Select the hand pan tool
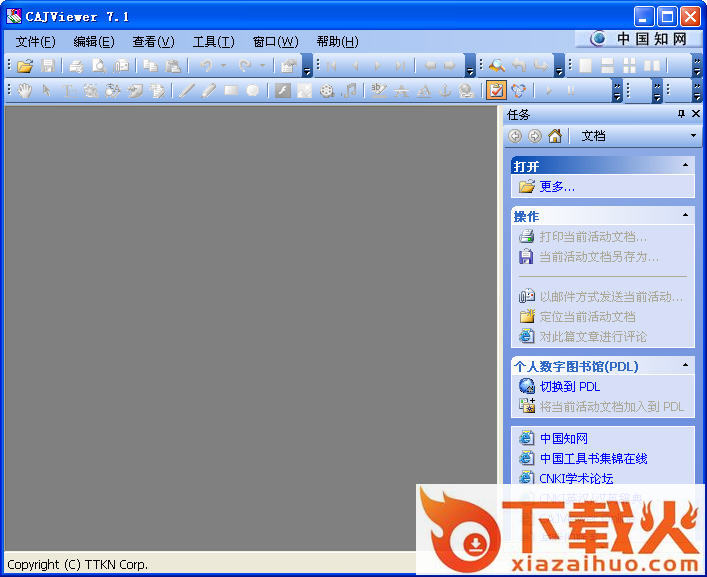The height and width of the screenshot is (577, 707). coord(25,91)
